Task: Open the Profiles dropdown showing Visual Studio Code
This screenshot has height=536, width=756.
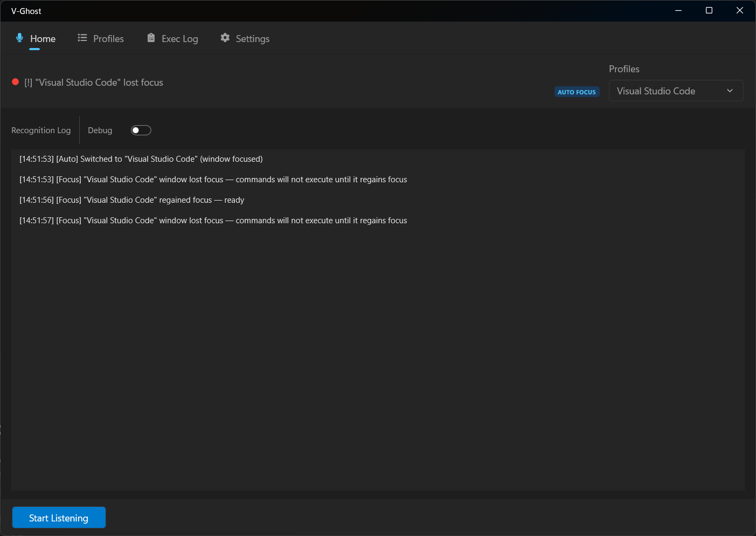Action: (668, 91)
